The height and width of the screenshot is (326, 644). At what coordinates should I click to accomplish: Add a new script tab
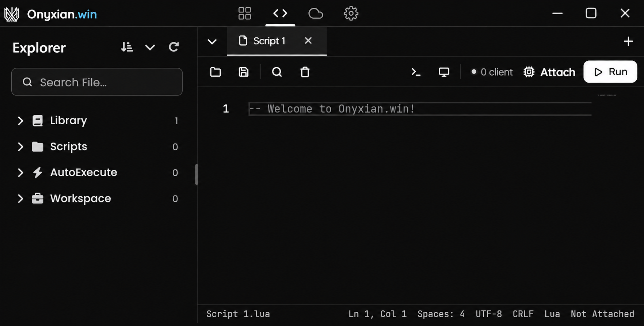point(628,41)
